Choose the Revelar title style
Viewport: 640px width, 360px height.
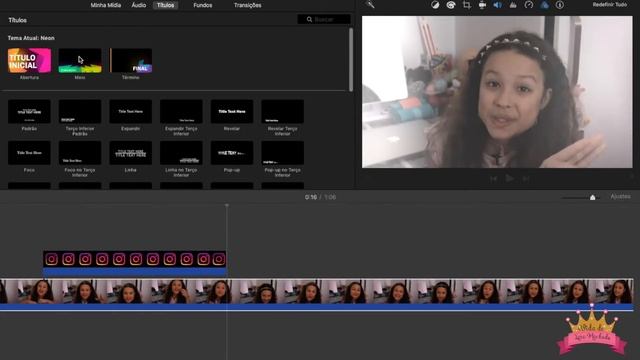click(232, 111)
